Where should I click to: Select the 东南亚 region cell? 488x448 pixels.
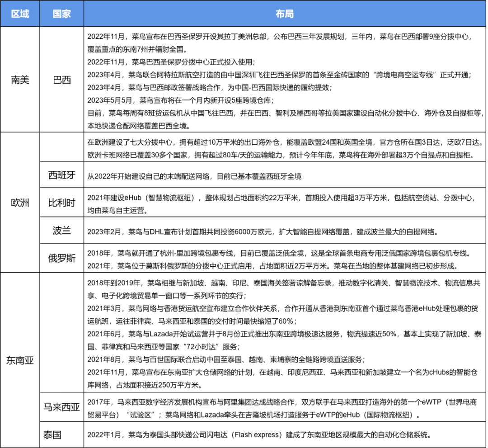[x=20, y=360]
